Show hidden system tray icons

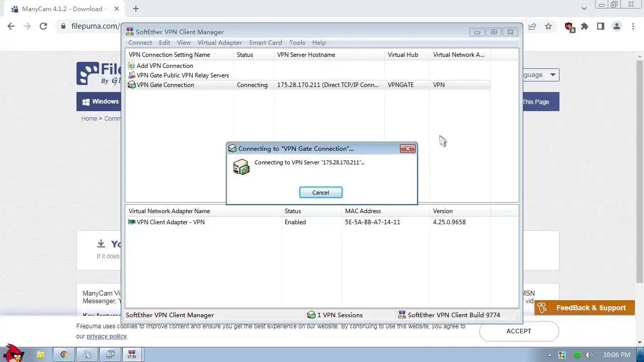point(549,355)
